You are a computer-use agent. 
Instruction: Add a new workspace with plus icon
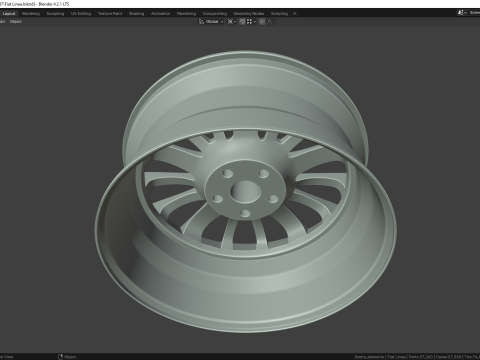295,14
